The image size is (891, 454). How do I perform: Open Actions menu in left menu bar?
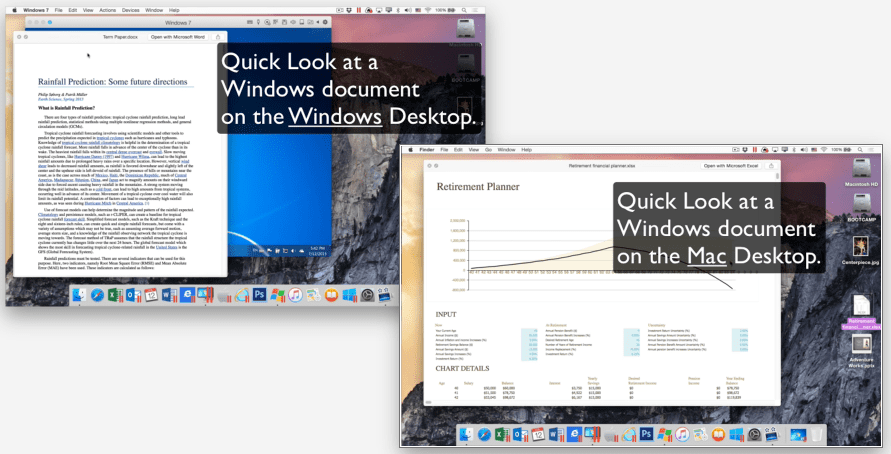pos(107,10)
